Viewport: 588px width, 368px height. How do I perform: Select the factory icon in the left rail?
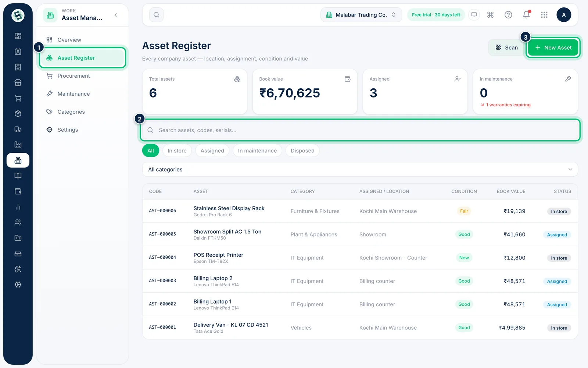[18, 145]
